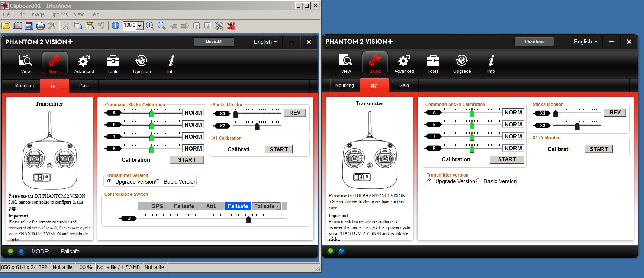The image size is (644, 278).
Task: Click the Delete X icon in IrfanView toolbar
Action: pyautogui.click(x=52, y=26)
